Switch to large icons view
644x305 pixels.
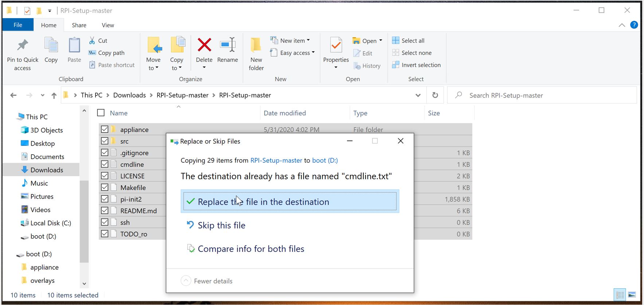(x=632, y=295)
